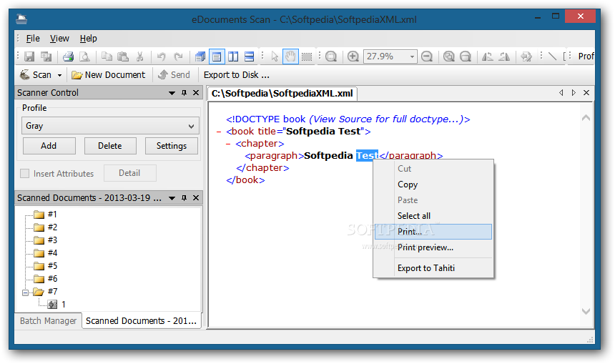Toggle the Insert Attributes checkbox
This screenshot has height=364, width=615.
point(25,173)
